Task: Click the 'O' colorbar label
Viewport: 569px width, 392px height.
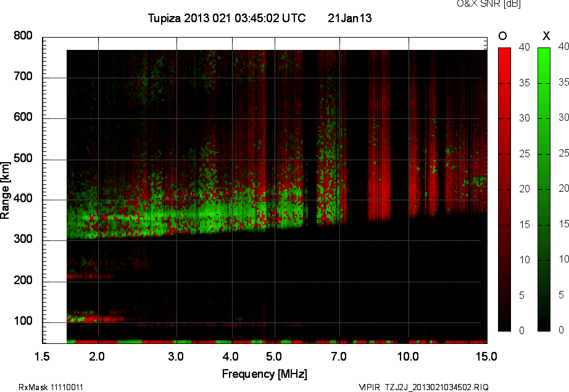Action: pos(502,36)
